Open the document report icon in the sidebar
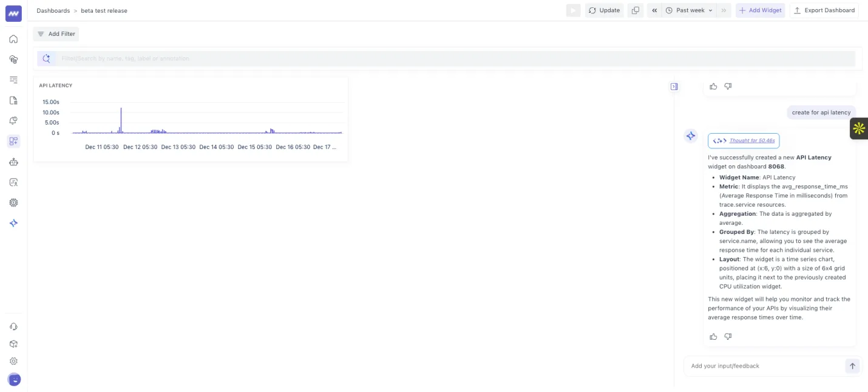This screenshot has height=392, width=868. [x=13, y=100]
